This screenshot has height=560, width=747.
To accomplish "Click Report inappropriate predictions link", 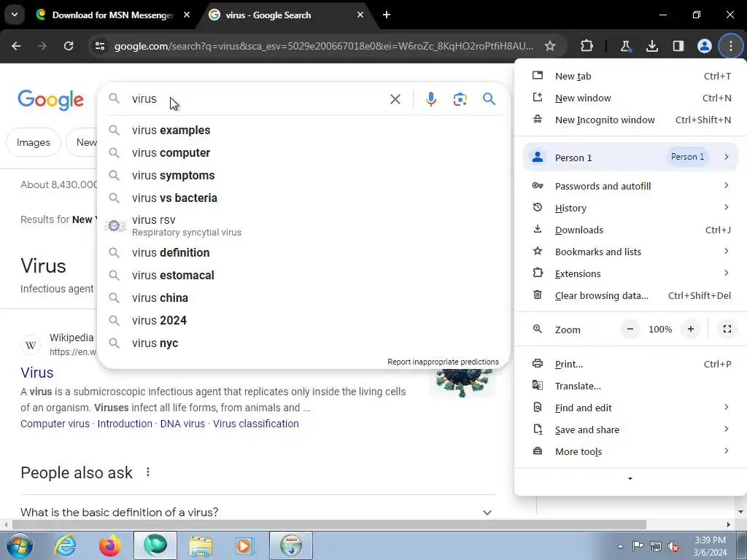I will coord(443,362).
